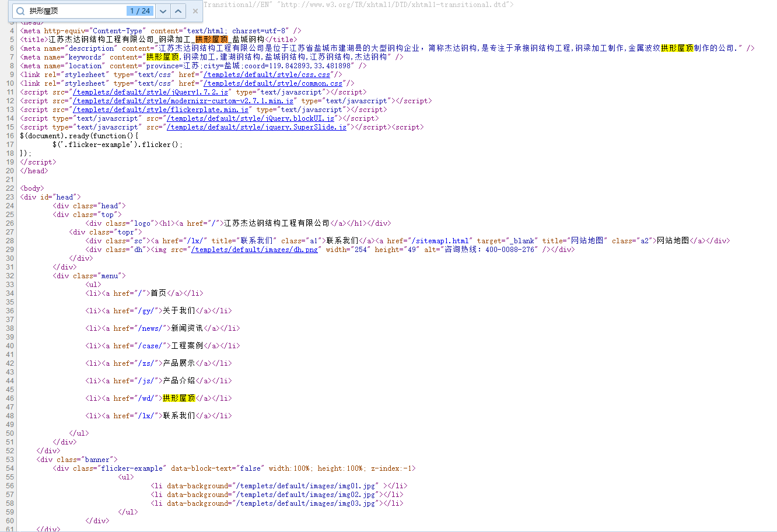This screenshot has height=532, width=777.
Task: Open the jquery.SuperSlide.js link
Action: 257,127
